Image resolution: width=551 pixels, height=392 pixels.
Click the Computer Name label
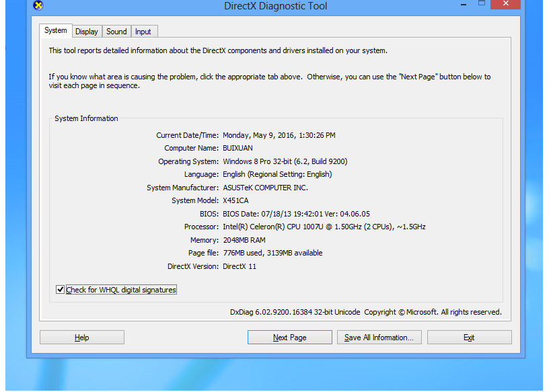pos(191,148)
